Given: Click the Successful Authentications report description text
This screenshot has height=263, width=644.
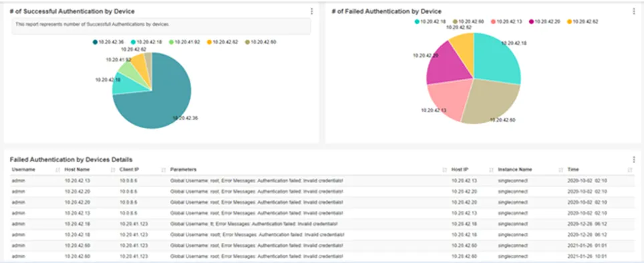Looking at the screenshot, I should point(92,25).
